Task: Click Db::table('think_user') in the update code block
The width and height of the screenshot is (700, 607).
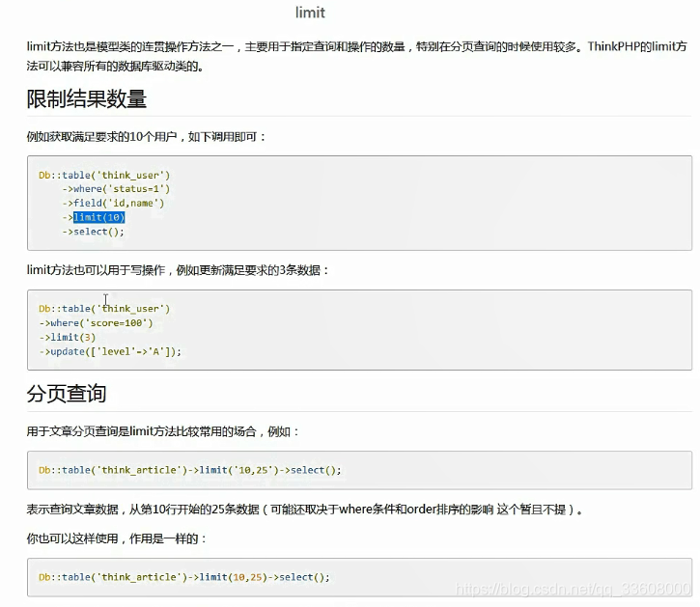Action: point(104,309)
